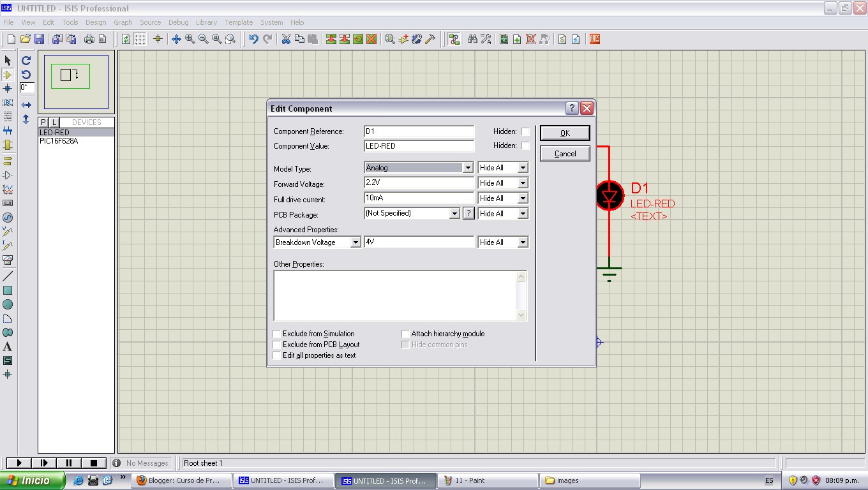The image size is (868, 490).
Task: Open search and tag binoculars icon
Action: 472,39
